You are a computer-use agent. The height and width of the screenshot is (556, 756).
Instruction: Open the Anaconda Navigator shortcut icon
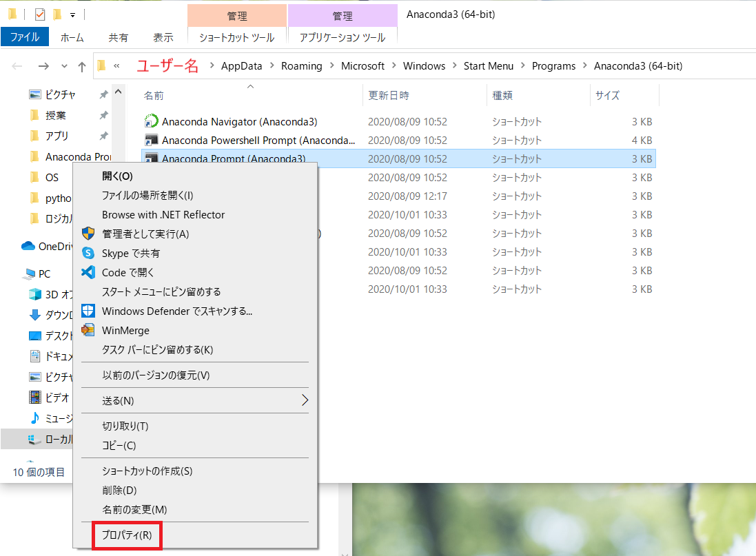[152, 121]
